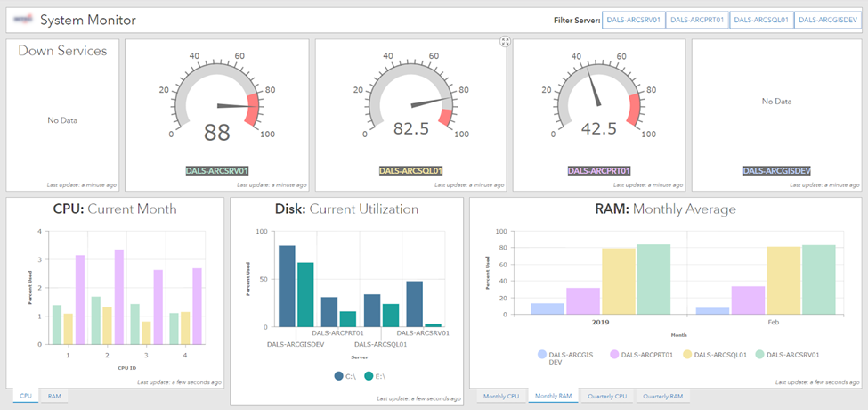
Task: Click the C:\ bar for DALS-ARCSRV01 in the Disk chart
Action: pyautogui.click(x=415, y=304)
